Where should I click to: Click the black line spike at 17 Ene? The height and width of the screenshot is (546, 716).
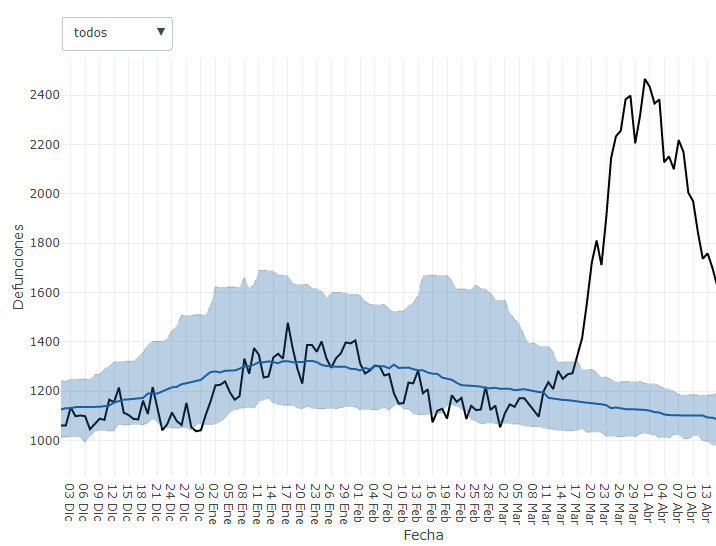pos(288,324)
